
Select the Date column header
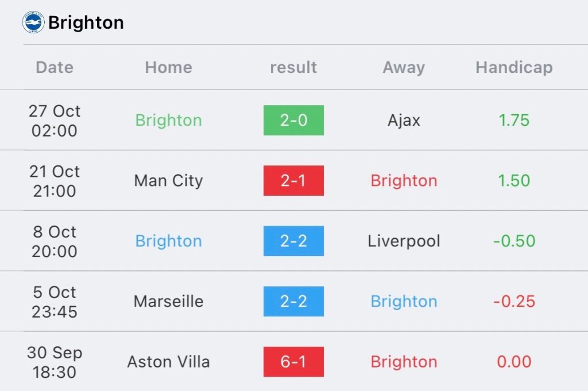point(55,68)
